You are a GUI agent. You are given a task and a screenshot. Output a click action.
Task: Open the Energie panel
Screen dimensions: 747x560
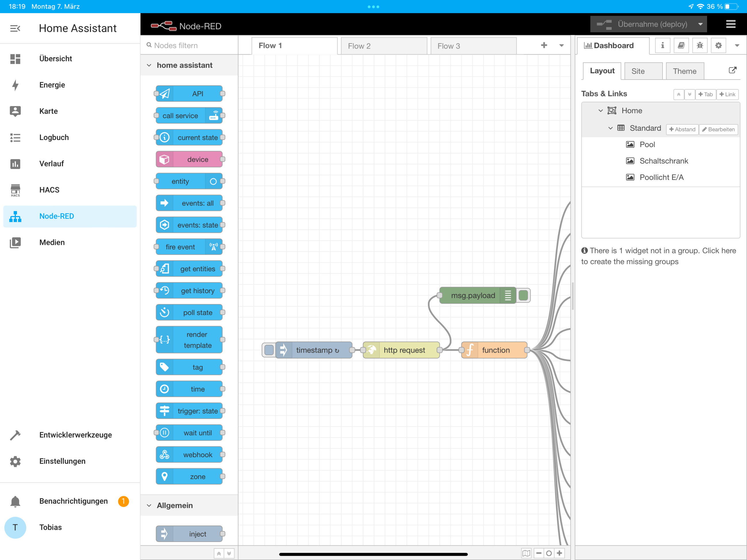tap(70, 85)
